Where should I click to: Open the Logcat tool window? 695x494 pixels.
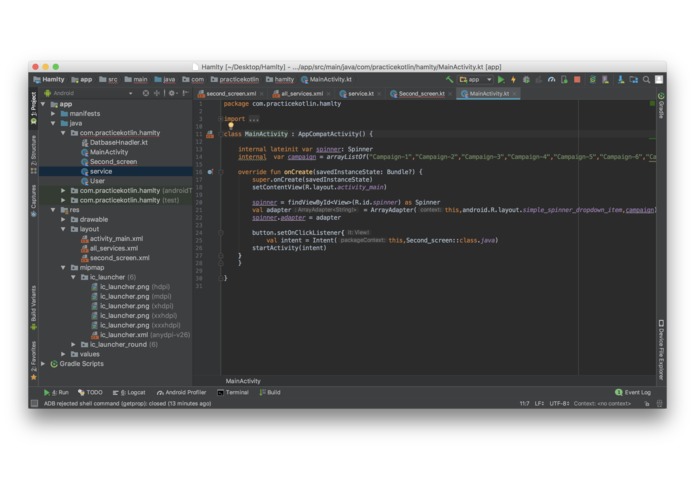click(x=129, y=393)
